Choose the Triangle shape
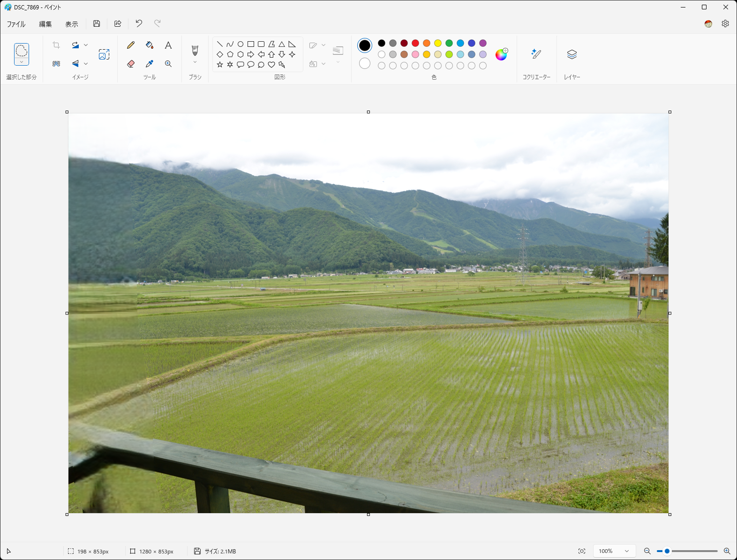This screenshot has height=560, width=737. pos(282,44)
